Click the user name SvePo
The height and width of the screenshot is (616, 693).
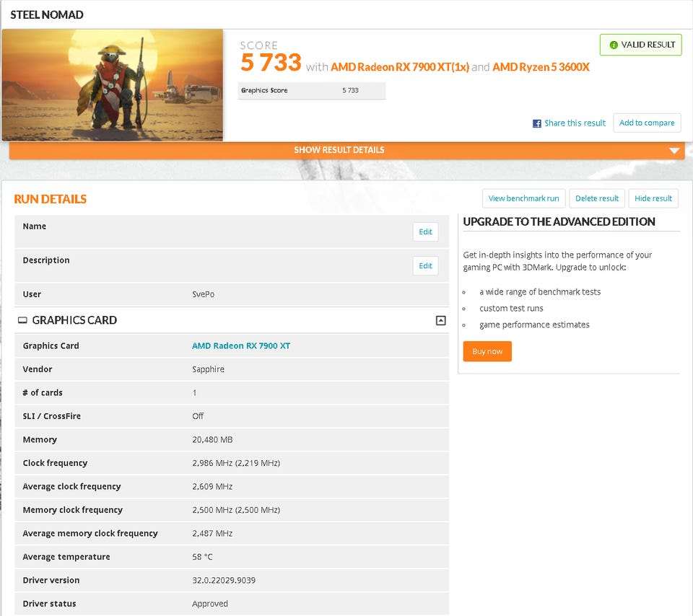tap(204, 294)
